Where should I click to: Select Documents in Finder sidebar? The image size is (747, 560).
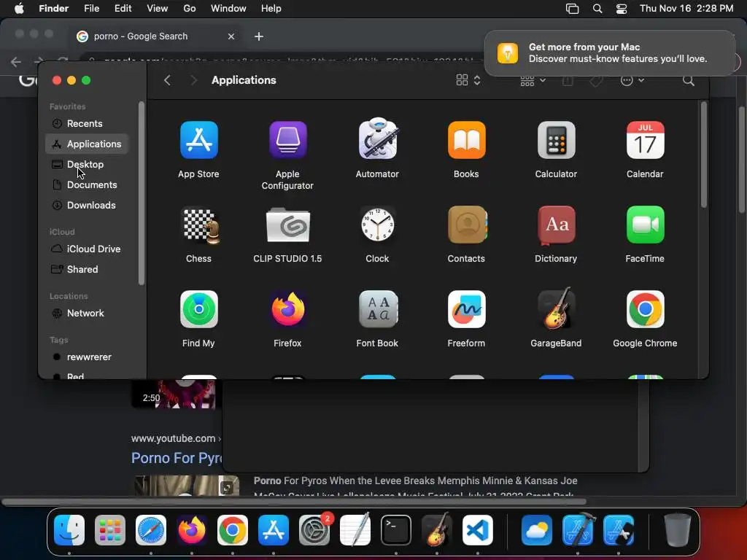87,184
